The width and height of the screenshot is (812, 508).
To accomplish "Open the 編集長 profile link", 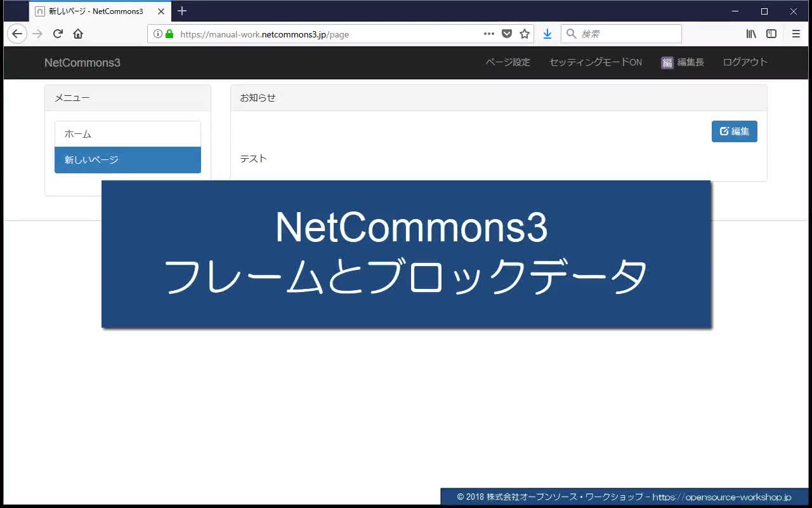I will click(x=691, y=62).
